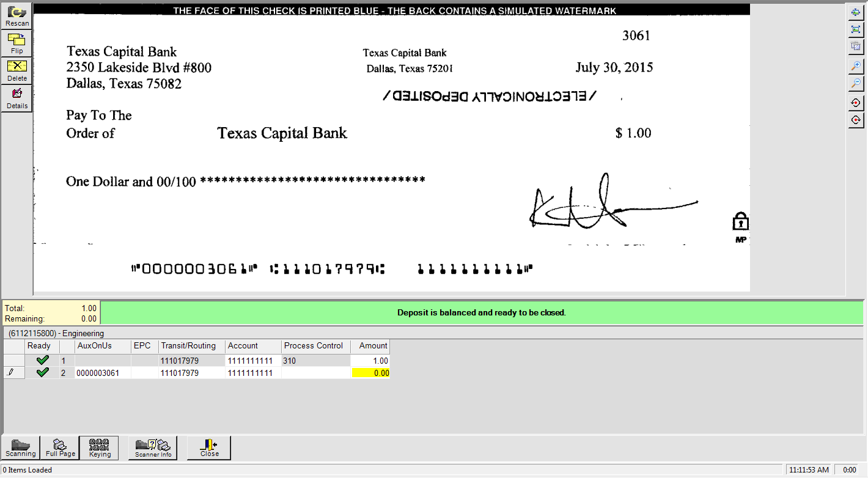
Task: Click Process Control value 310
Action: (316, 361)
